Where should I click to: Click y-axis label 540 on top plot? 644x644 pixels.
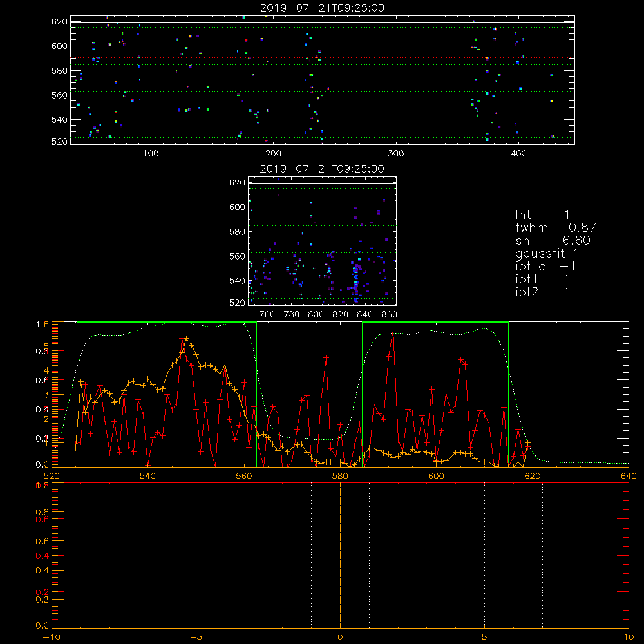(x=59, y=120)
